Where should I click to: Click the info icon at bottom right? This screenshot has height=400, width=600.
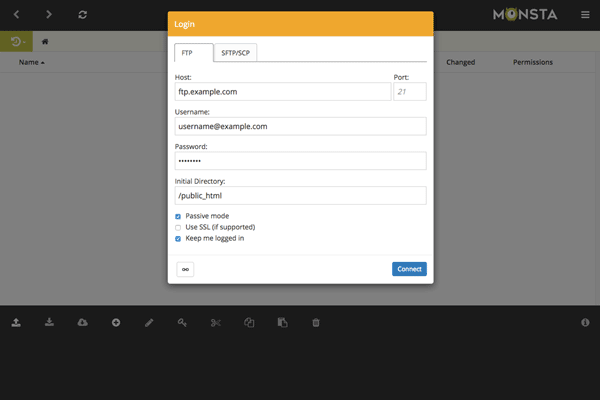click(585, 323)
